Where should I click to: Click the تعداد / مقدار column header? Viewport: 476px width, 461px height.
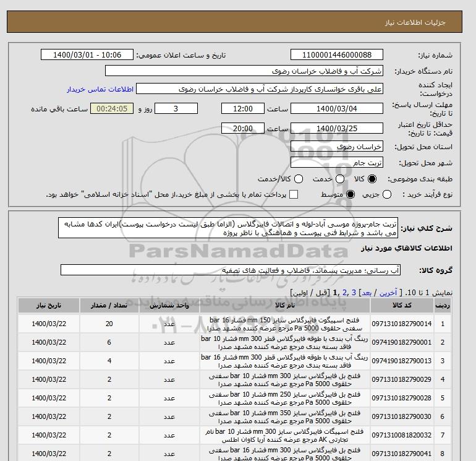109,306
